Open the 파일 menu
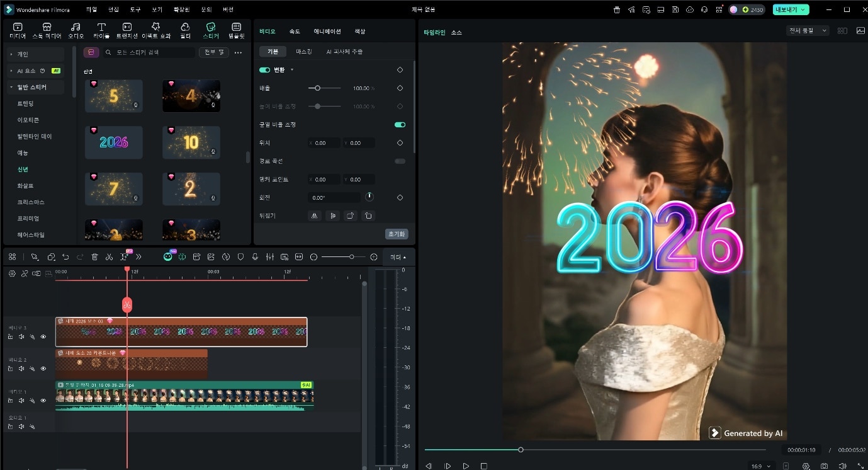This screenshot has height=470, width=868. click(91, 9)
